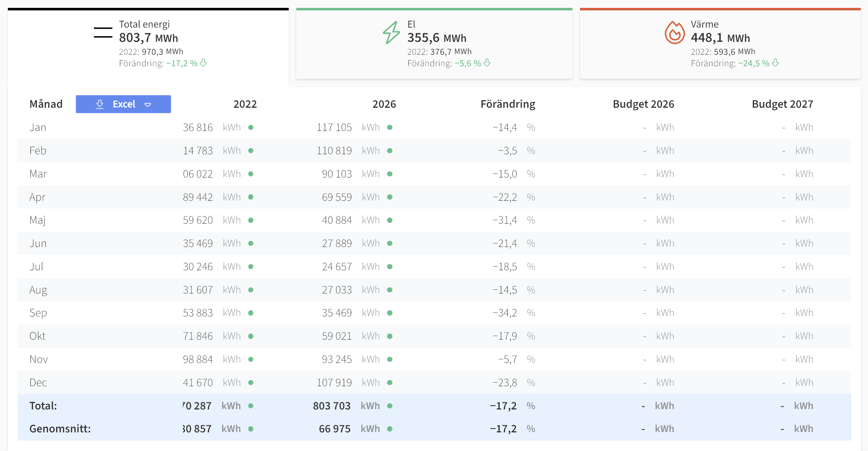Viewport: 868px width, 451px height.
Task: Click the Budget 2027 cell for Maj
Action: point(798,220)
